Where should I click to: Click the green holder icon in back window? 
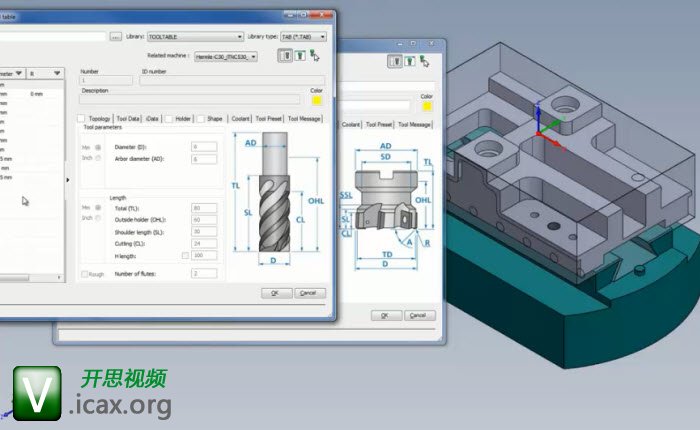[409, 61]
